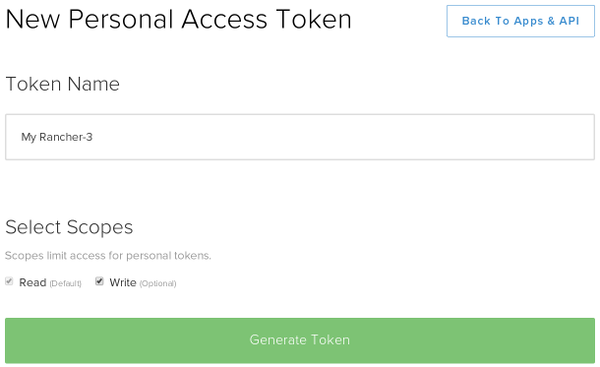Click the word 'Access' in the page title
Screen dimensions: 600x367
pos(224,19)
